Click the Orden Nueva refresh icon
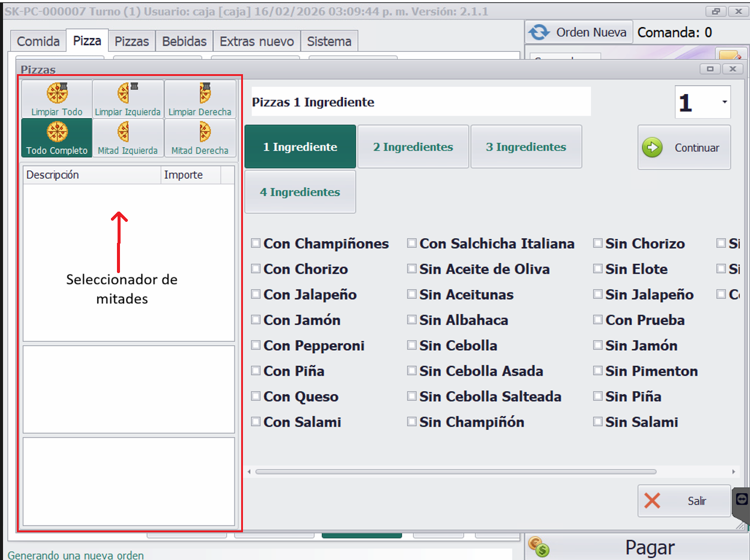Viewport: 750px width, 560px height. click(540, 33)
